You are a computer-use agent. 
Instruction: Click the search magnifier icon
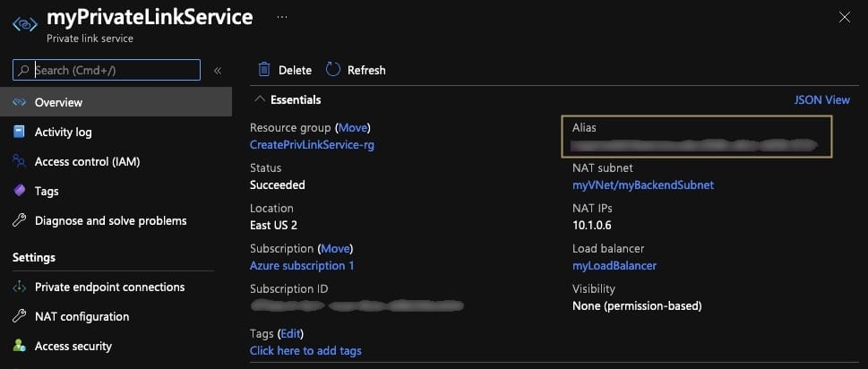click(x=23, y=70)
